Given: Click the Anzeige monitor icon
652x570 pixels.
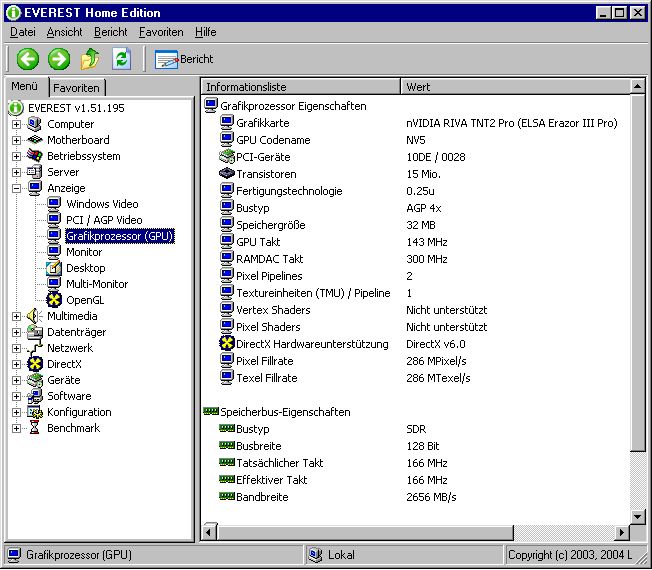Looking at the screenshot, I should point(35,188).
